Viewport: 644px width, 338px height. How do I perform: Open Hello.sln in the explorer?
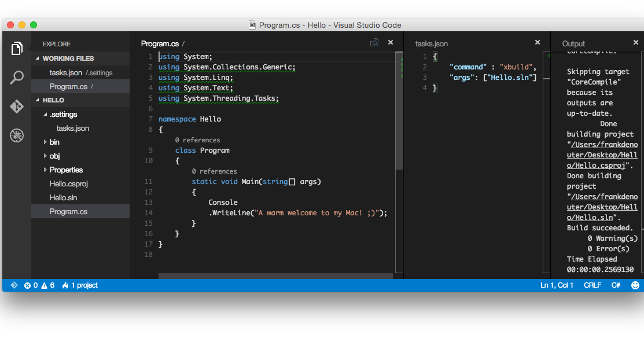point(80,197)
